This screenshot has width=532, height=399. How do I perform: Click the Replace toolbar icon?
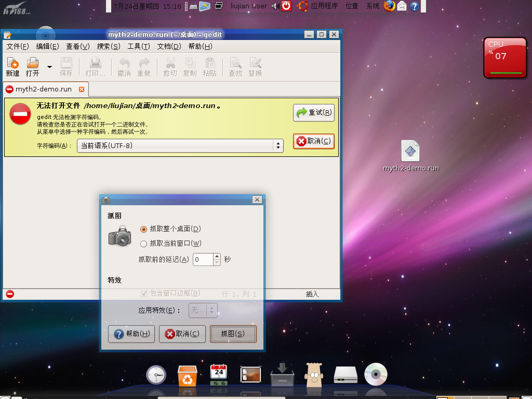point(255,67)
